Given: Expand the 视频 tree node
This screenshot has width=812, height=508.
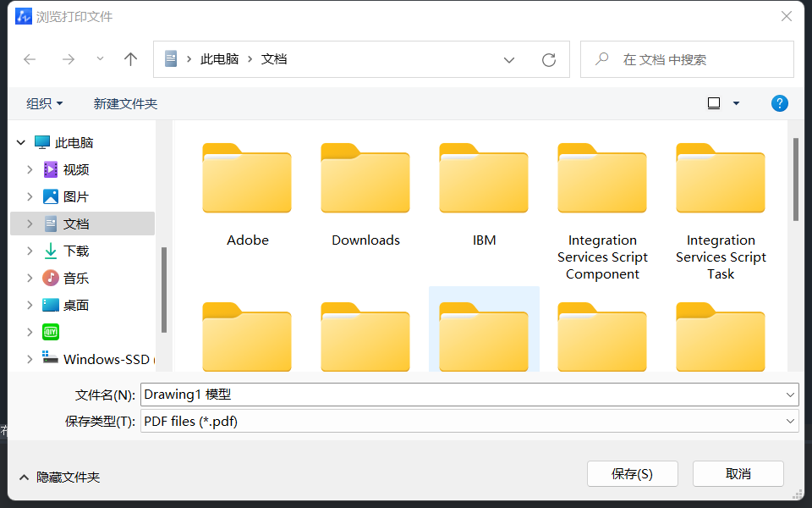Looking at the screenshot, I should [30, 169].
